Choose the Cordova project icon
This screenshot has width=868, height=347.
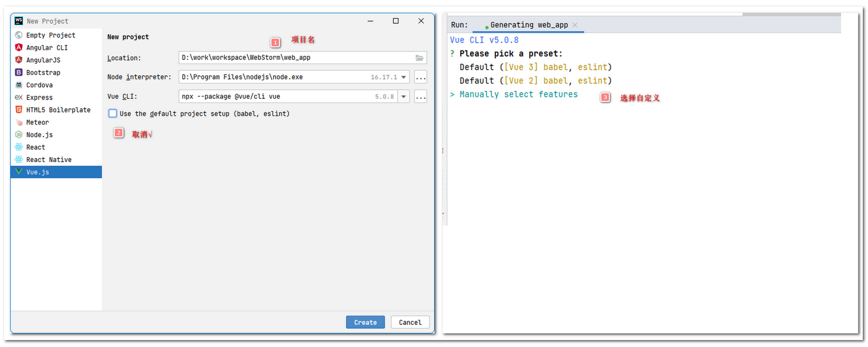19,85
